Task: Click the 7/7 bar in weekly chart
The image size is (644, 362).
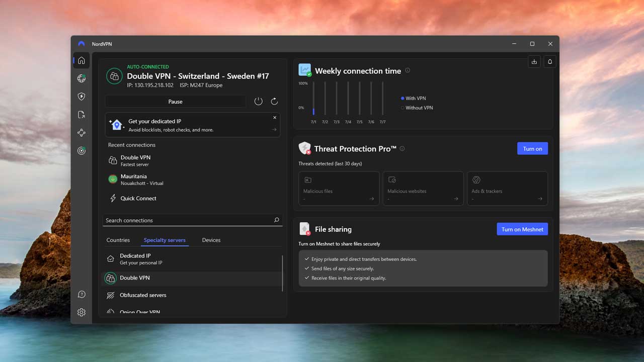Action: (x=383, y=98)
